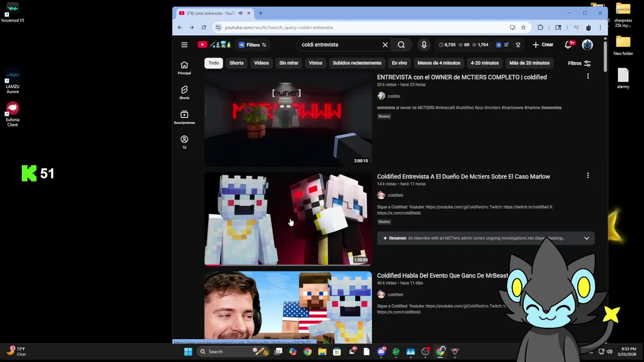This screenshot has height=362, width=644.
Task: Select the Más de 20 minutos chip
Action: coord(529,63)
